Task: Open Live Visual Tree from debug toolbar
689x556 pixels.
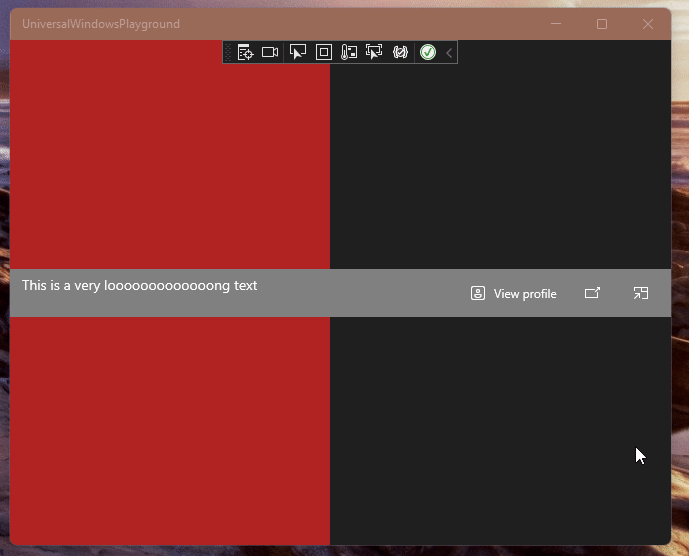Action: pos(245,52)
